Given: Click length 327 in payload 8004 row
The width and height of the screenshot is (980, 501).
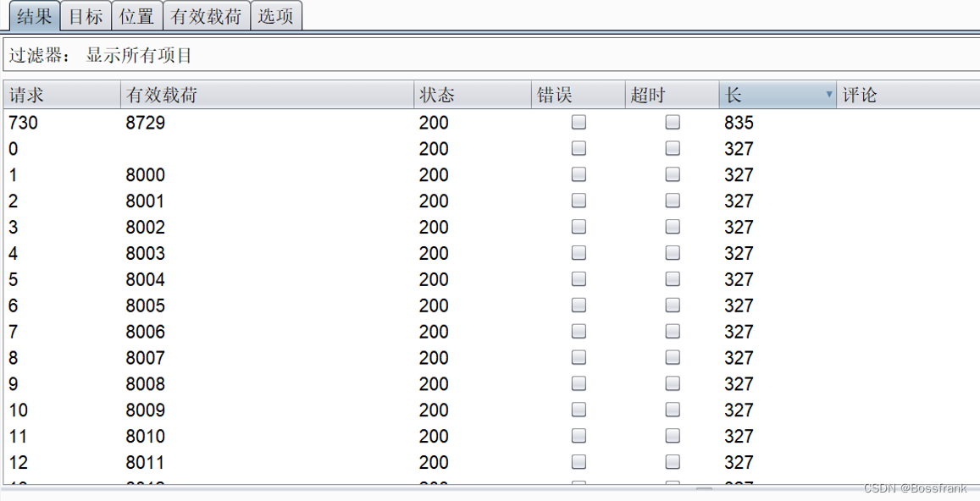Looking at the screenshot, I should (739, 279).
